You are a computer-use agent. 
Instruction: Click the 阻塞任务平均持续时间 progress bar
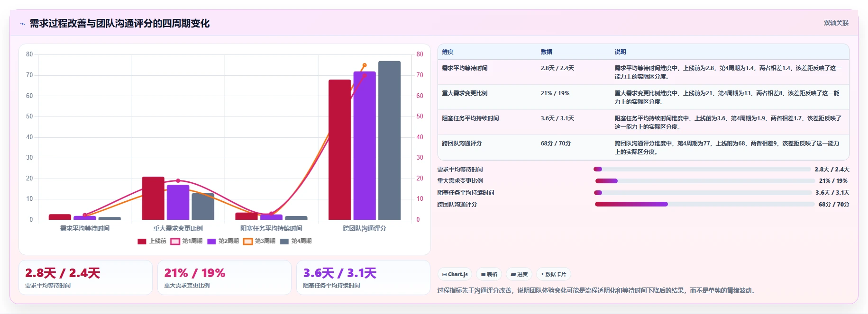[703, 193]
